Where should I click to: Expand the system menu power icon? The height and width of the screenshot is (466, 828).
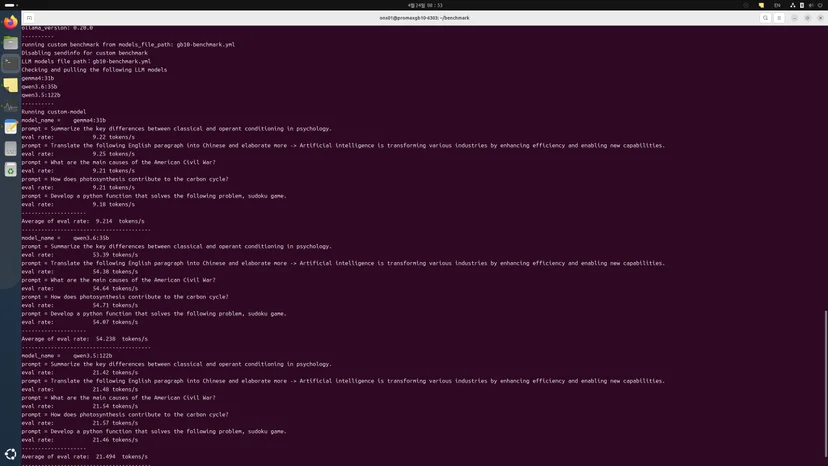pyautogui.click(x=820, y=5)
